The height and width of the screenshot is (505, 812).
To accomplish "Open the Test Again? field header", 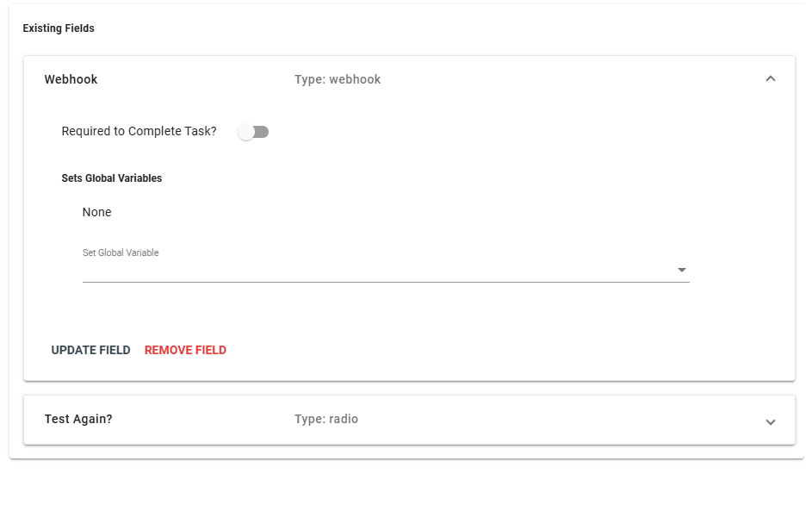I will (x=409, y=420).
